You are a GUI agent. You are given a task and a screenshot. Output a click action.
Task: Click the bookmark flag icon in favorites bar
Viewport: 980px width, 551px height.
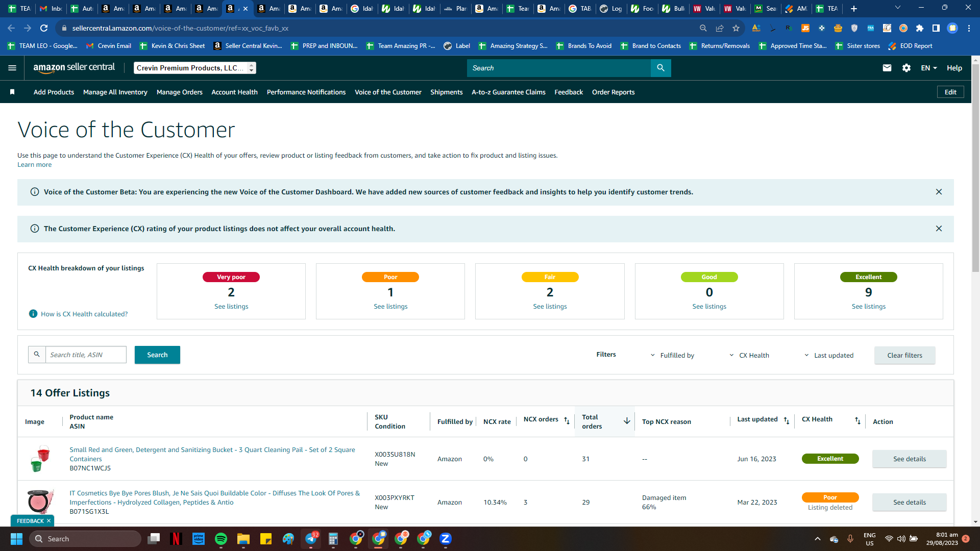coord(12,92)
